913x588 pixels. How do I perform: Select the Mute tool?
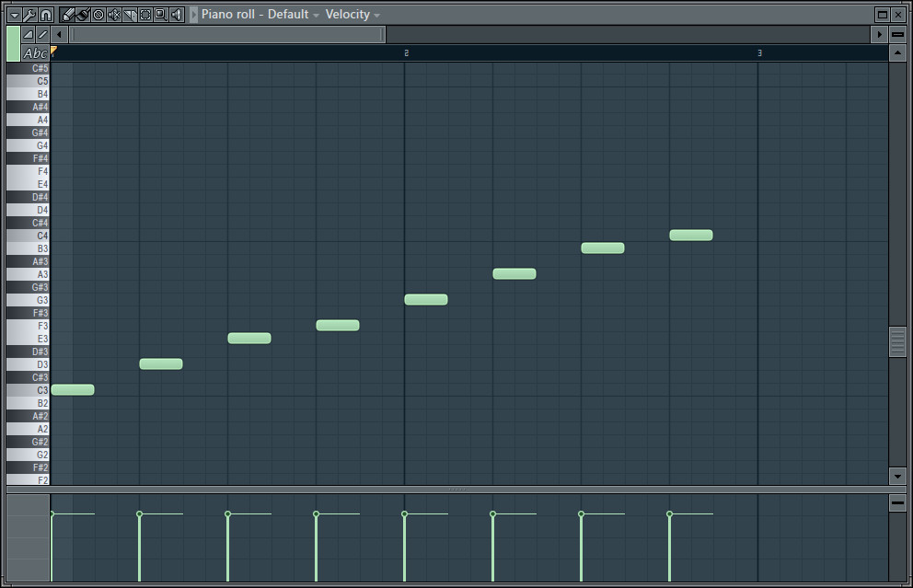114,15
